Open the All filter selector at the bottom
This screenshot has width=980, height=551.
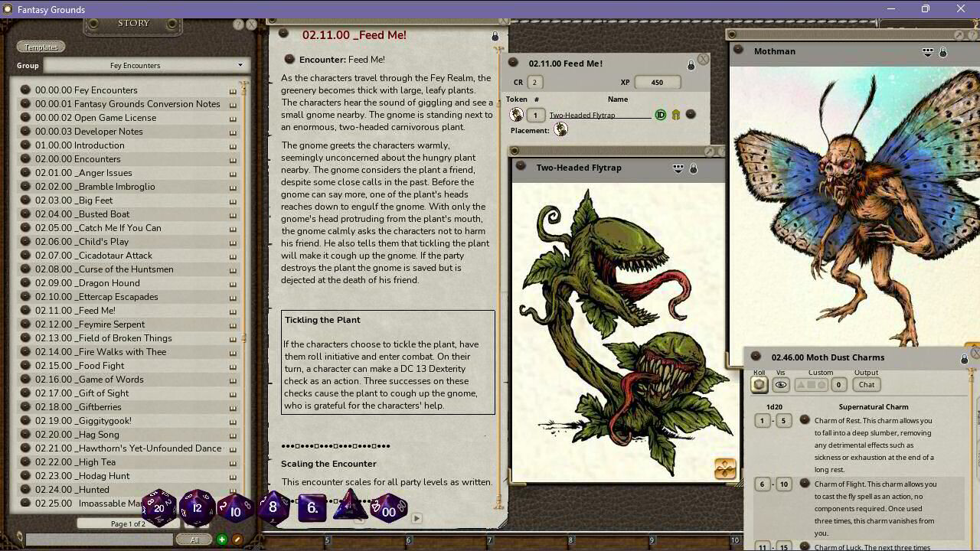click(194, 539)
